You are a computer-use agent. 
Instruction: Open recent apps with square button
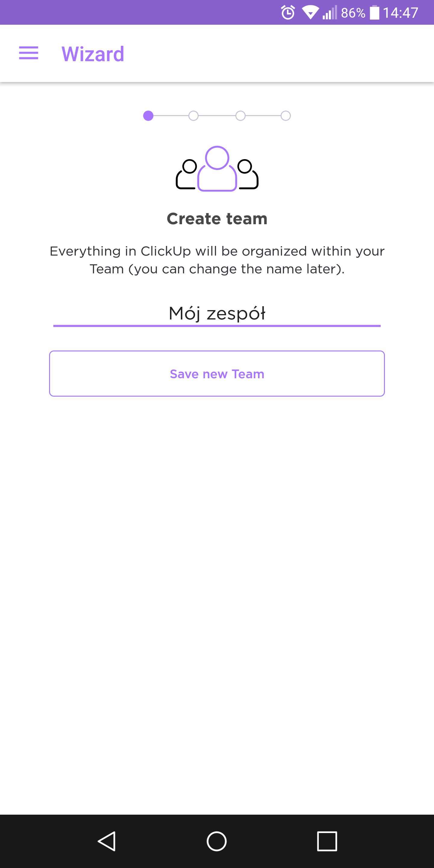(327, 841)
